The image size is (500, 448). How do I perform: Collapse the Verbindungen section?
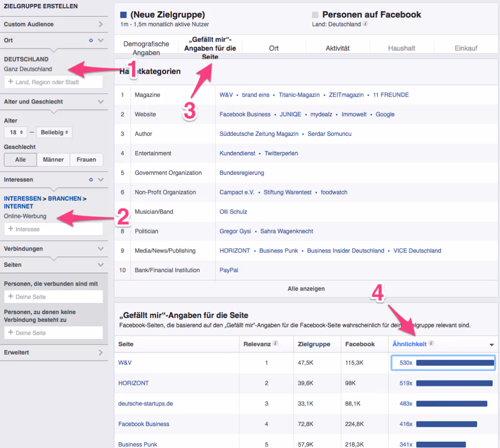[x=101, y=249]
